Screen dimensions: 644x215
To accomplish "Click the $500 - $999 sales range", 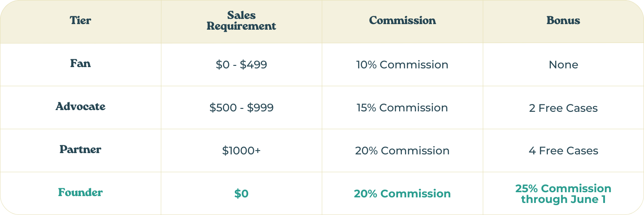I will pos(241,107).
